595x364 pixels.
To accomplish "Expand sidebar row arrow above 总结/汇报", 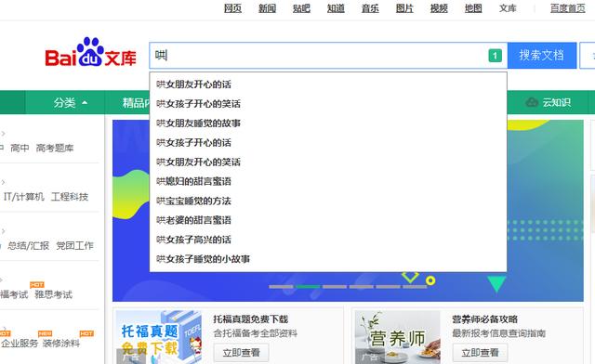I will coord(3,231).
